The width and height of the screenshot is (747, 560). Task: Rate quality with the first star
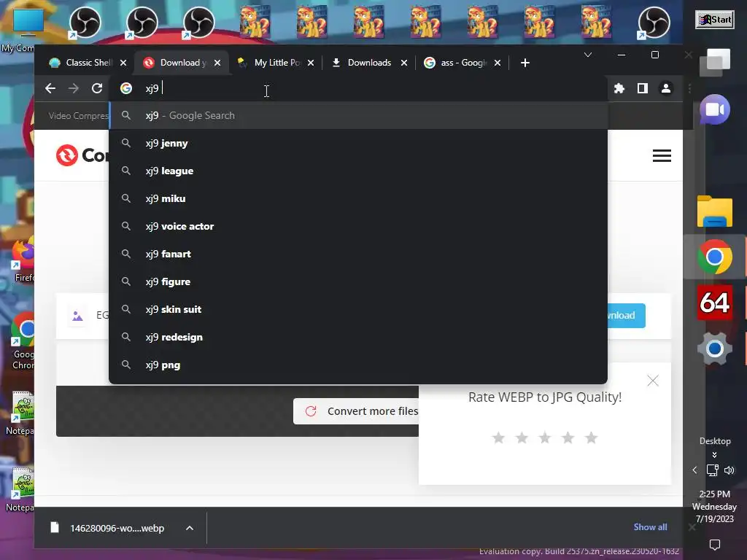tap(499, 437)
